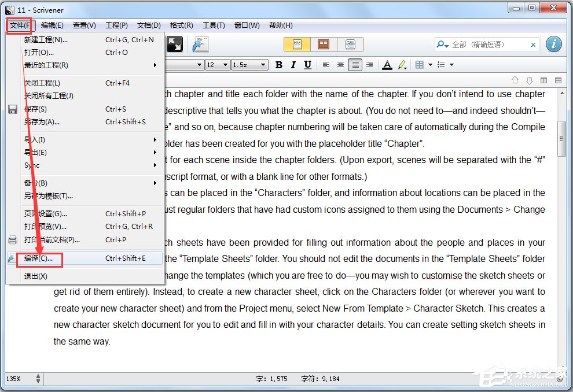Viewport: 573px width, 392px height.
Task: Switch to corkboard view mode
Action: (324, 45)
